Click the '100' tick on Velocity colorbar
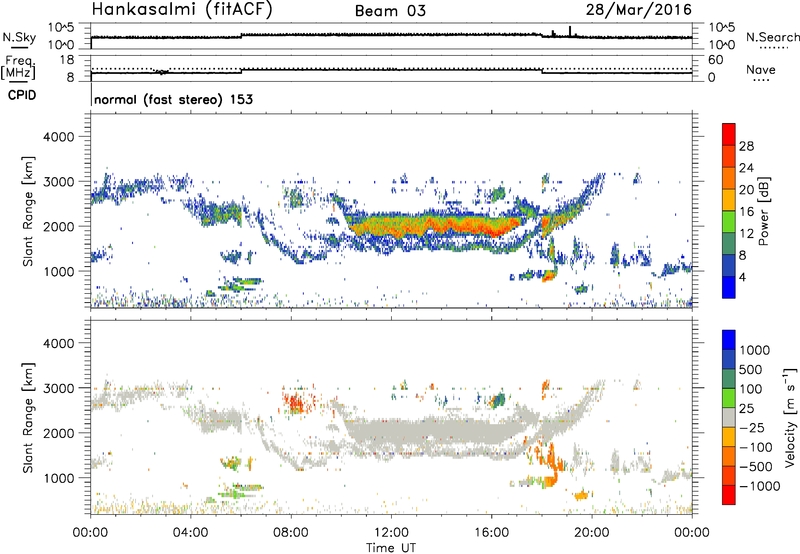Viewport: 800px width, 554px height. (751, 389)
